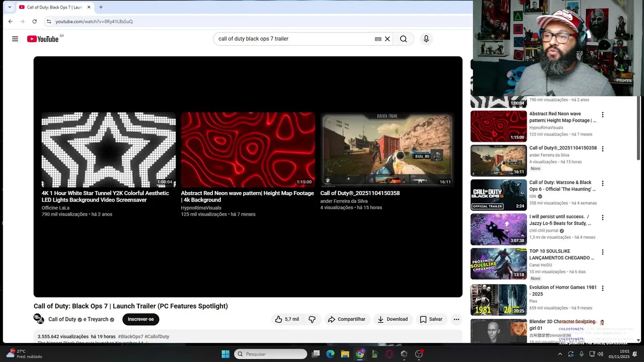Open a new browser tab with plus
This screenshot has width=644, height=362.
click(101, 7)
